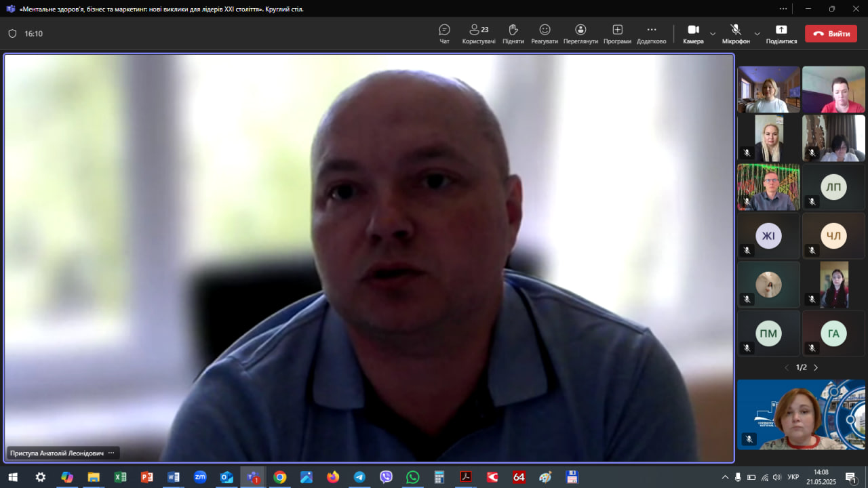868x488 pixels.
Task: Leave the meeting with Вийти button
Action: click(x=831, y=34)
